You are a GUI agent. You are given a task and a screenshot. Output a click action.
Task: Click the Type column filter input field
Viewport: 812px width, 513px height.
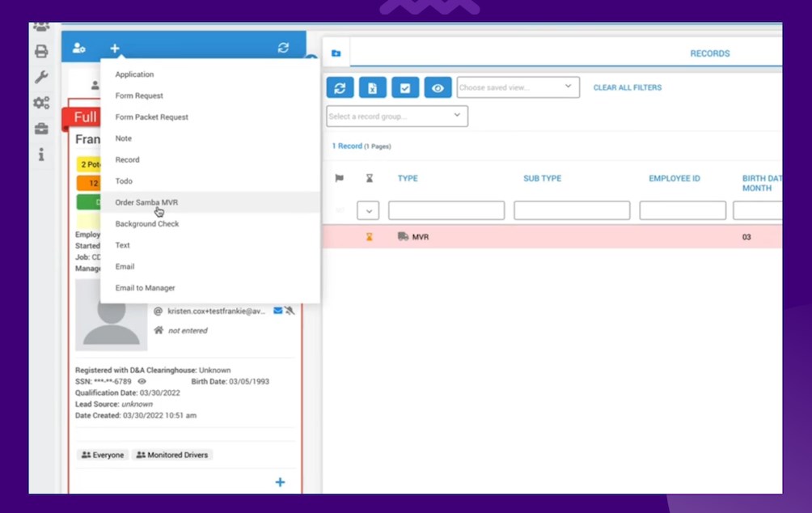tap(446, 211)
